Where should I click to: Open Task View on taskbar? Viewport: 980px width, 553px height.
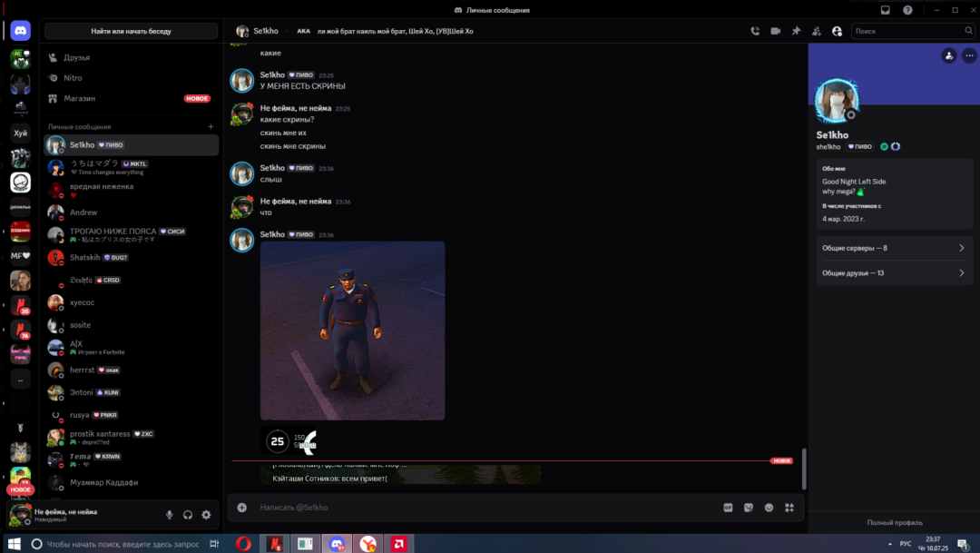point(214,544)
